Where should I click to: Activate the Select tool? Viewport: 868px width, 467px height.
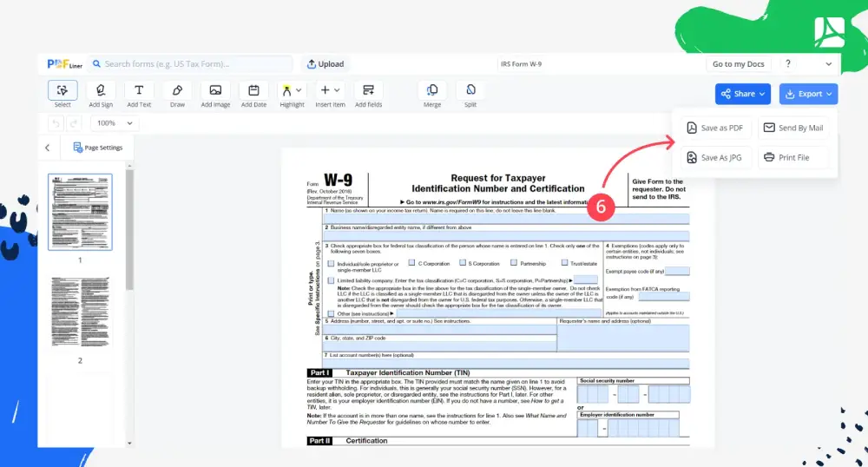click(62, 94)
